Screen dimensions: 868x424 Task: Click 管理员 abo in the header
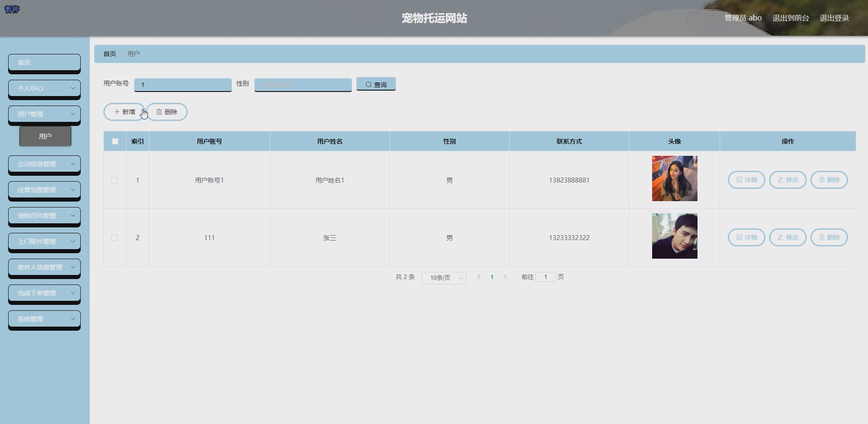743,18
